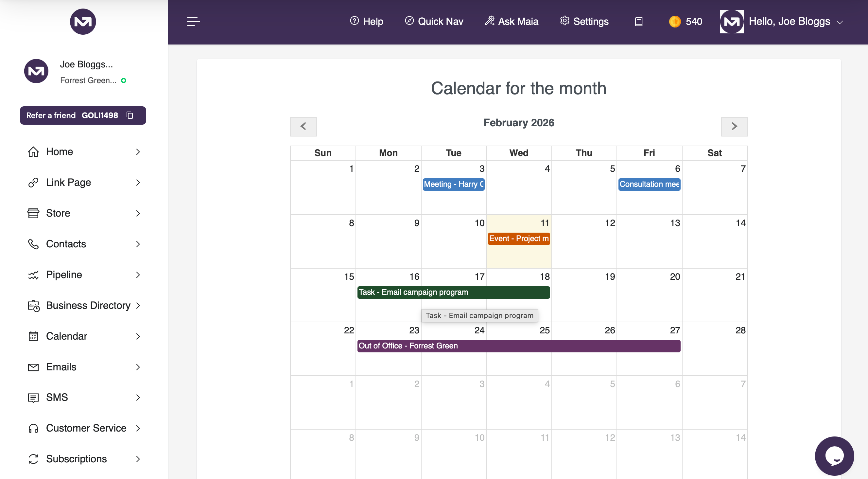This screenshot has height=479, width=868.
Task: Click the Refer a friend button
Action: 83,115
